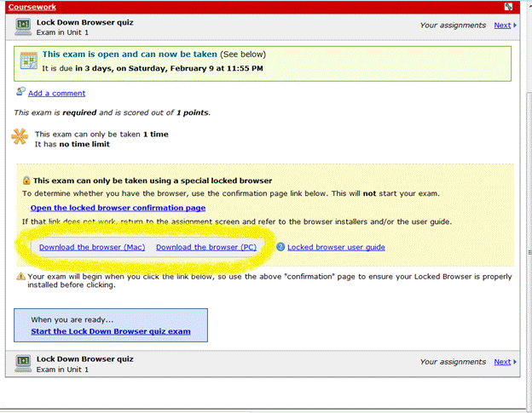Click 'This exam is open and can now be taken'
This screenshot has width=532, height=413.
[x=130, y=54]
